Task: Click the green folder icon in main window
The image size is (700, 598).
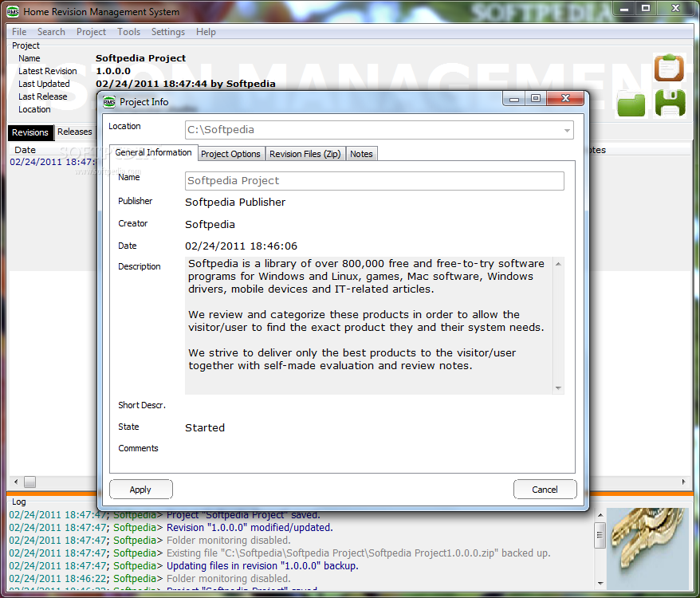Action: click(x=631, y=104)
